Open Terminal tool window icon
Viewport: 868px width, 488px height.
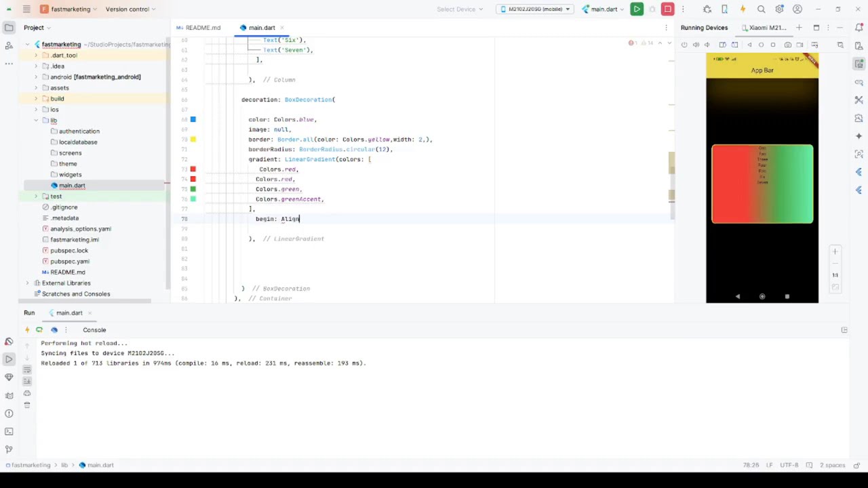(x=9, y=431)
